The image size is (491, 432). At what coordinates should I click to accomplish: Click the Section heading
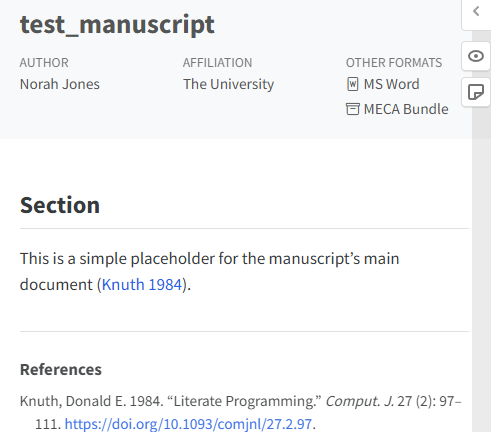coord(60,205)
